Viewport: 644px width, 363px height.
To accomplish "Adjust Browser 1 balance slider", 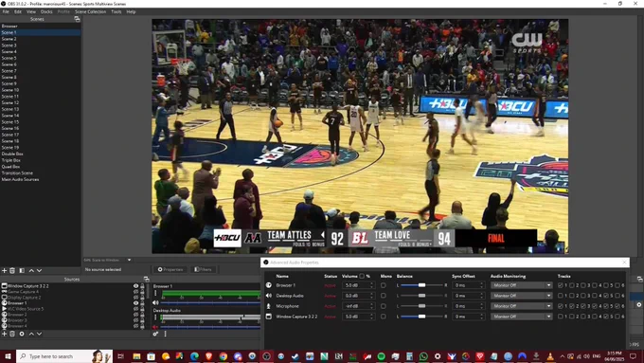I will 421,285.
